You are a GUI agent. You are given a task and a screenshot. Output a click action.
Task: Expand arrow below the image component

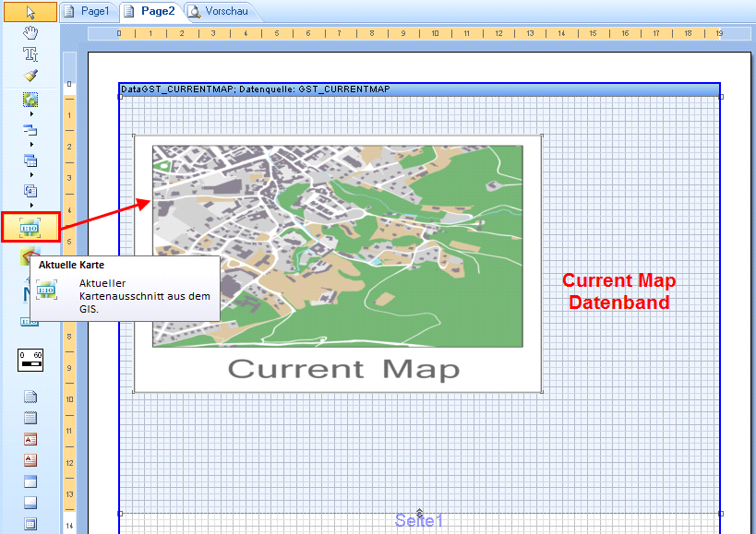[x=31, y=114]
